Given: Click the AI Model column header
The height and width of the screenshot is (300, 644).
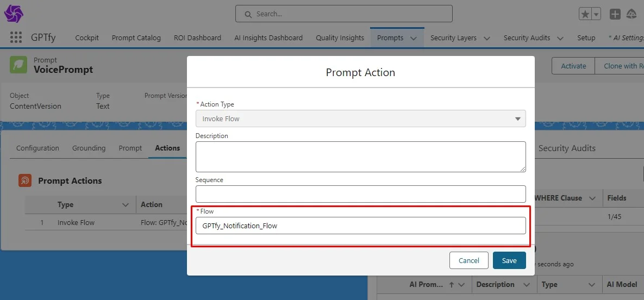Looking at the screenshot, I should tap(622, 284).
